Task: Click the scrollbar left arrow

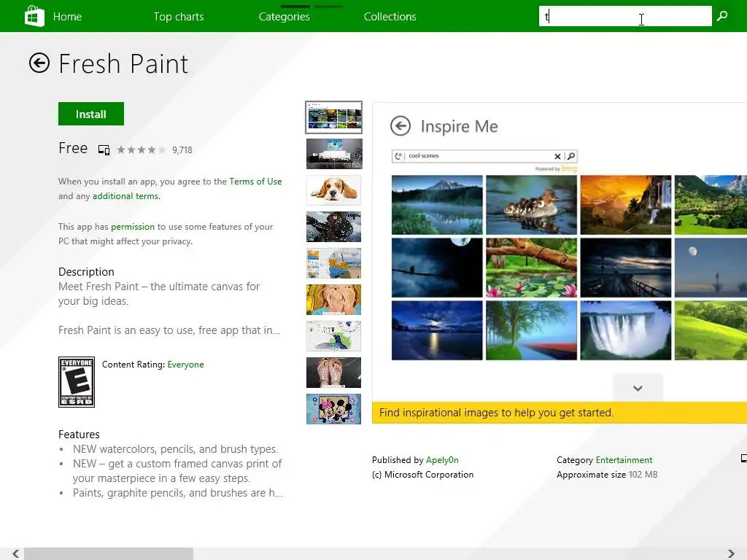Action: pos(16,554)
